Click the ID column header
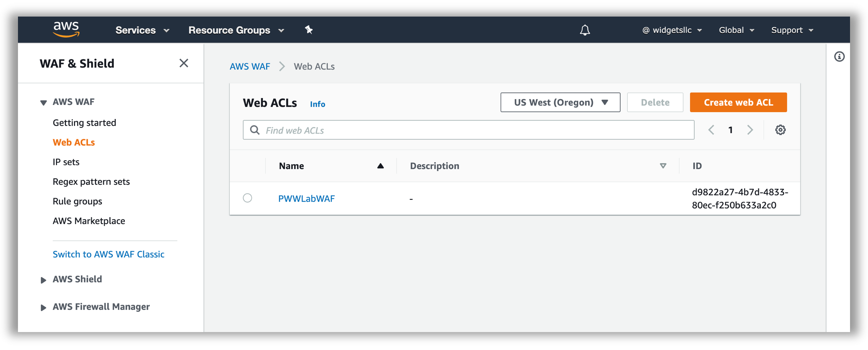The height and width of the screenshot is (350, 868). (x=697, y=166)
